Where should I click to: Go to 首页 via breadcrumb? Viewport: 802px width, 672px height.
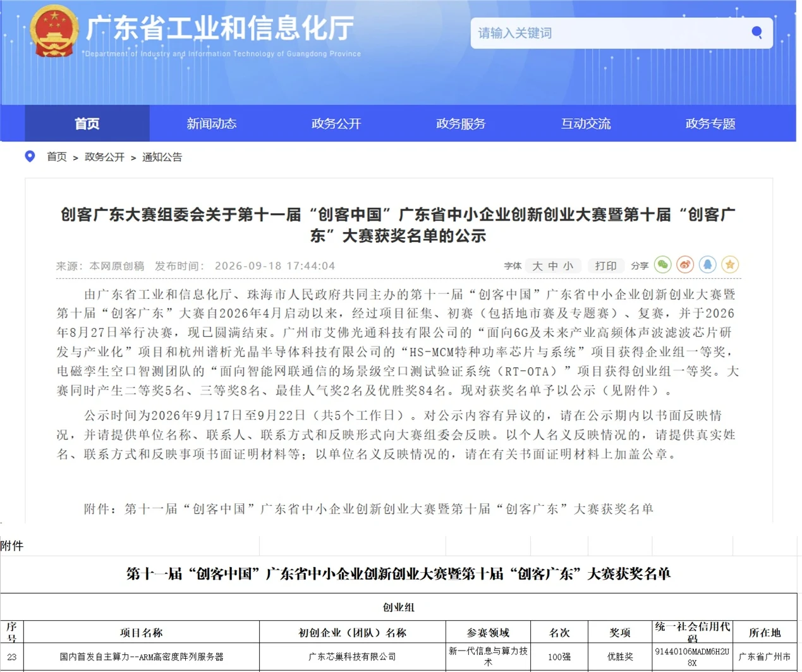57,157
